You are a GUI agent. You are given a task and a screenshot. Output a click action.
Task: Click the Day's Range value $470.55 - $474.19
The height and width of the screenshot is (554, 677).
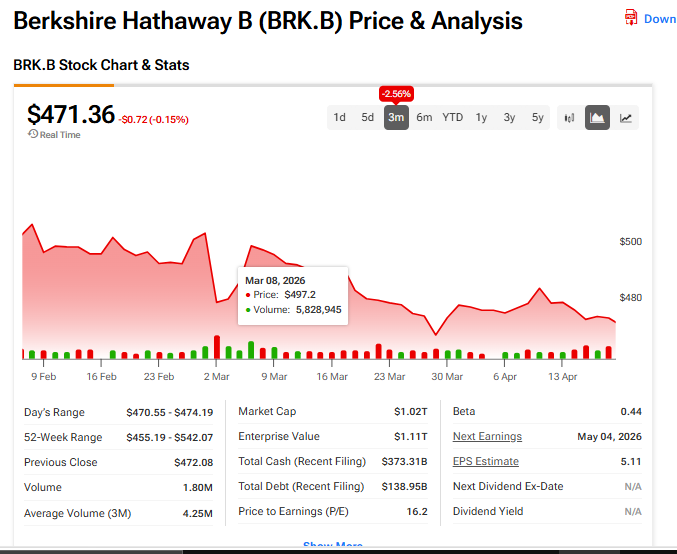tap(170, 412)
